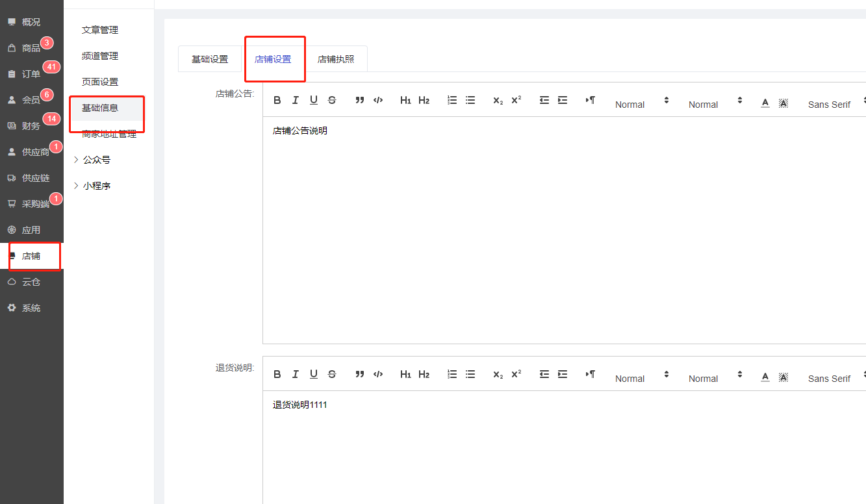This screenshot has width=866, height=504.
Task: Open first Normal dropdown in return policy editor
Action: [x=641, y=378]
